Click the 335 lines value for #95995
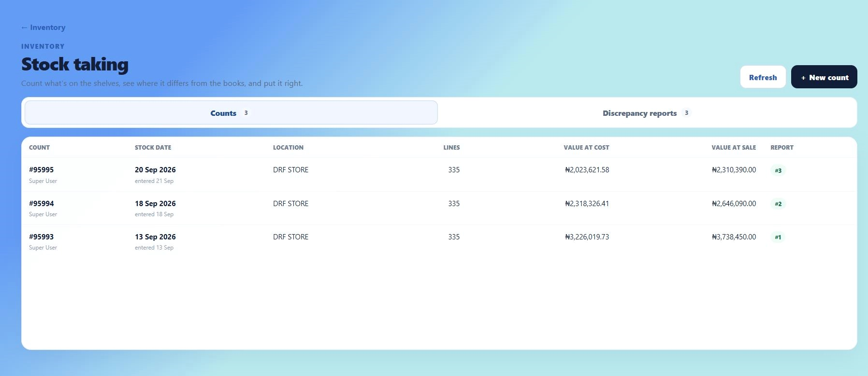Viewport: 868px width, 376px height. pos(454,170)
